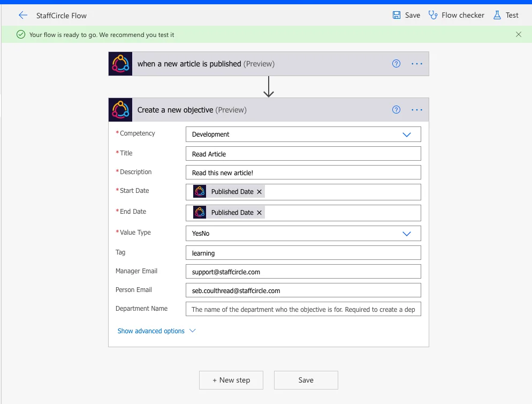Image resolution: width=532 pixels, height=404 pixels.
Task: Click the green checkmark success icon
Action: pyautogui.click(x=21, y=35)
